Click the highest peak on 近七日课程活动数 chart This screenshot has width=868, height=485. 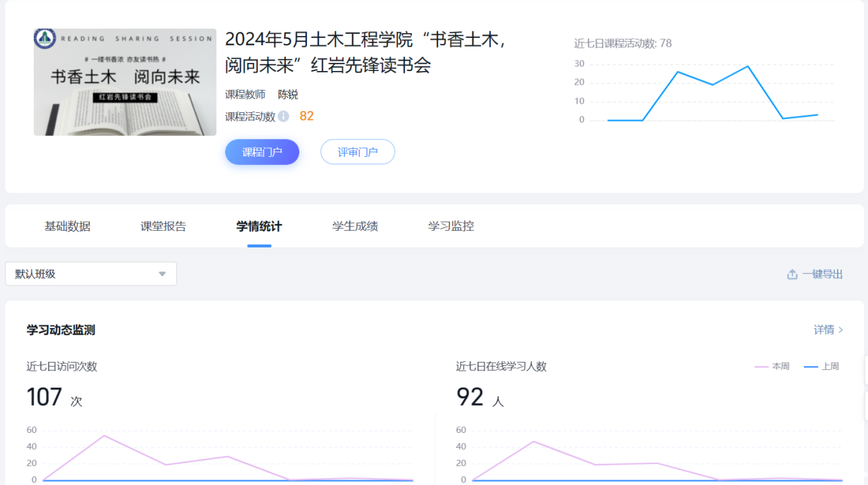pos(748,66)
